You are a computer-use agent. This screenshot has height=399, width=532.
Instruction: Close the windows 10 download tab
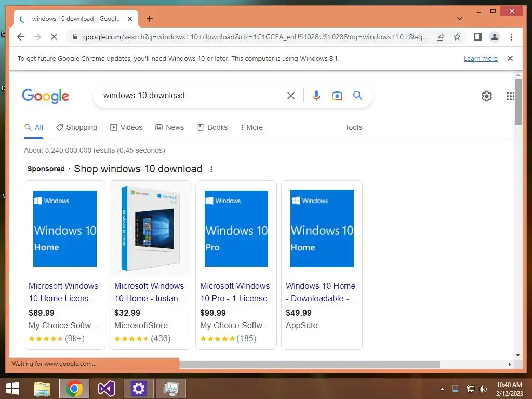(129, 19)
